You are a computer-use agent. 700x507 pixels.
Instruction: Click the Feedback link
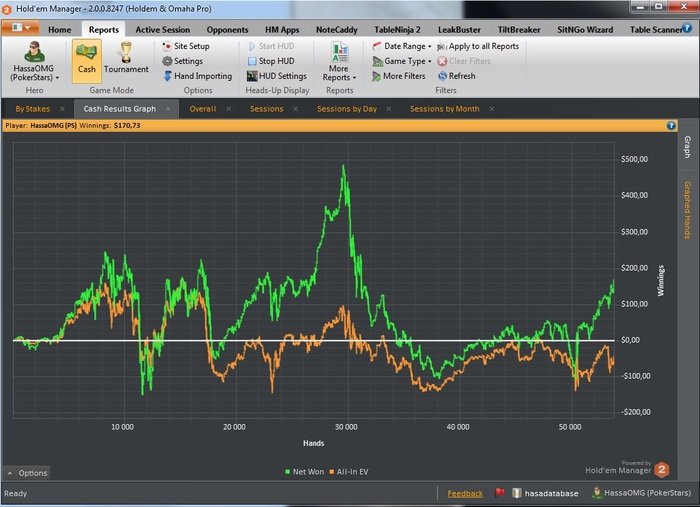point(464,493)
